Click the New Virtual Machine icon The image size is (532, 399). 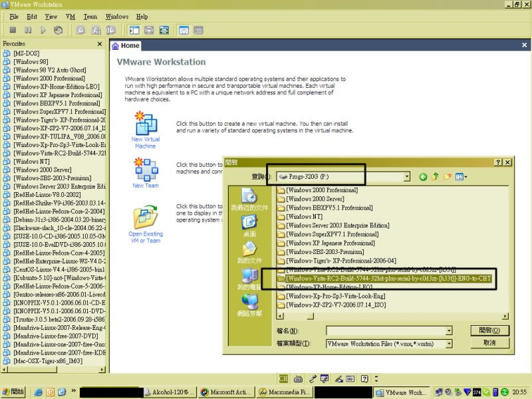pyautogui.click(x=146, y=124)
